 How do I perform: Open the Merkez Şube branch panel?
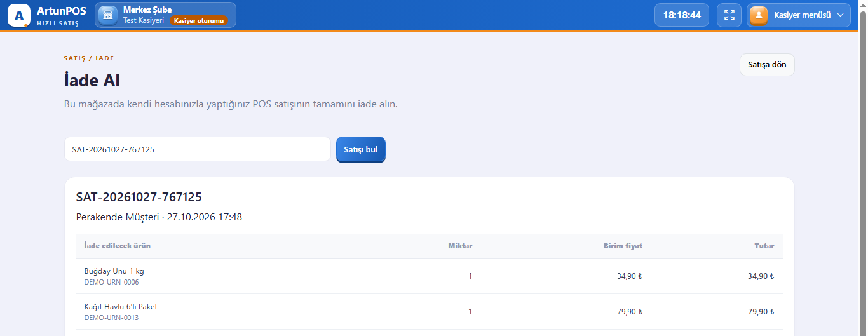pos(165,15)
